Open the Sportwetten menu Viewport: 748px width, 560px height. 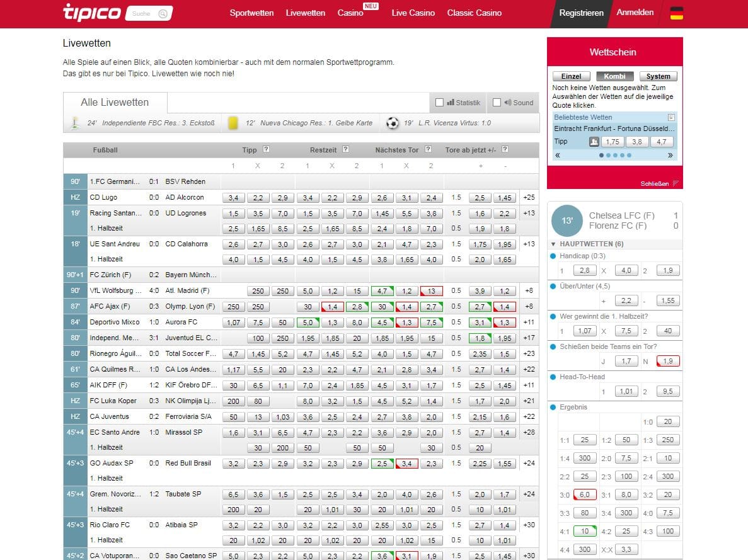point(251,13)
